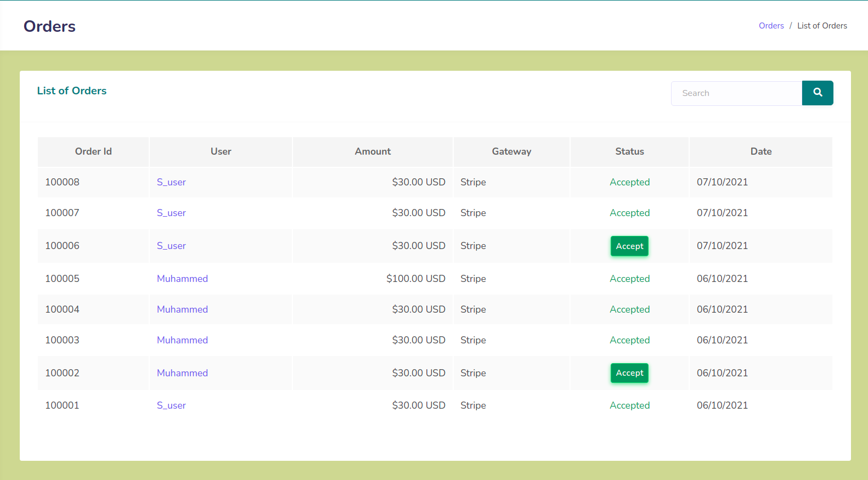
Task: Click the Accepted status of order 100008
Action: point(629,182)
